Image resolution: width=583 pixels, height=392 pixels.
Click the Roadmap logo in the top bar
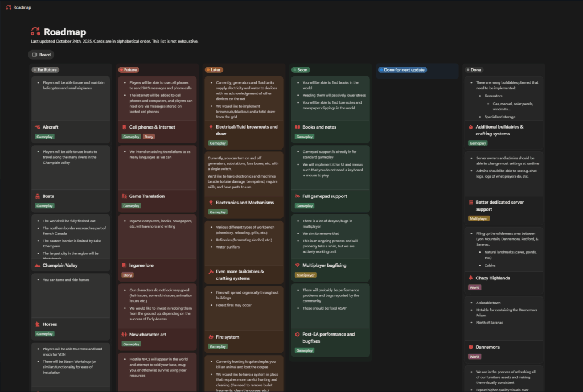tap(9, 7)
